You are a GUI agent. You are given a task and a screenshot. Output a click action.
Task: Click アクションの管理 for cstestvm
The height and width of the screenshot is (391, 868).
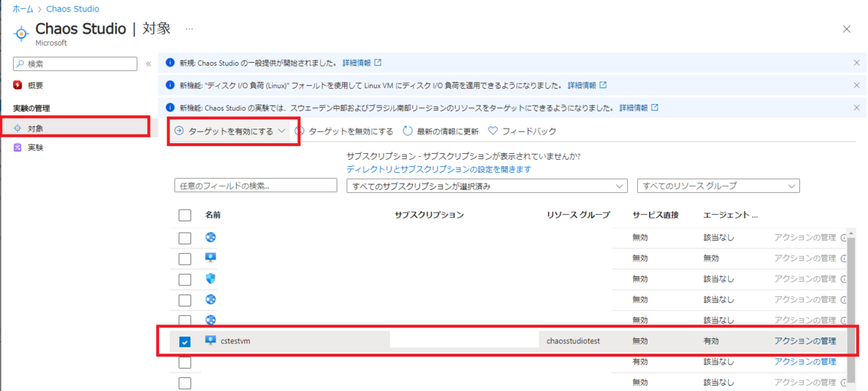805,340
